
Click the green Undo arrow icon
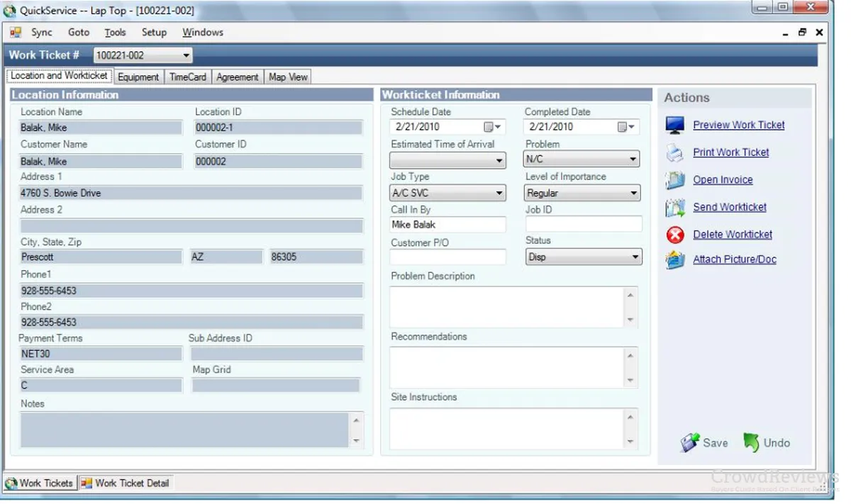(751, 443)
